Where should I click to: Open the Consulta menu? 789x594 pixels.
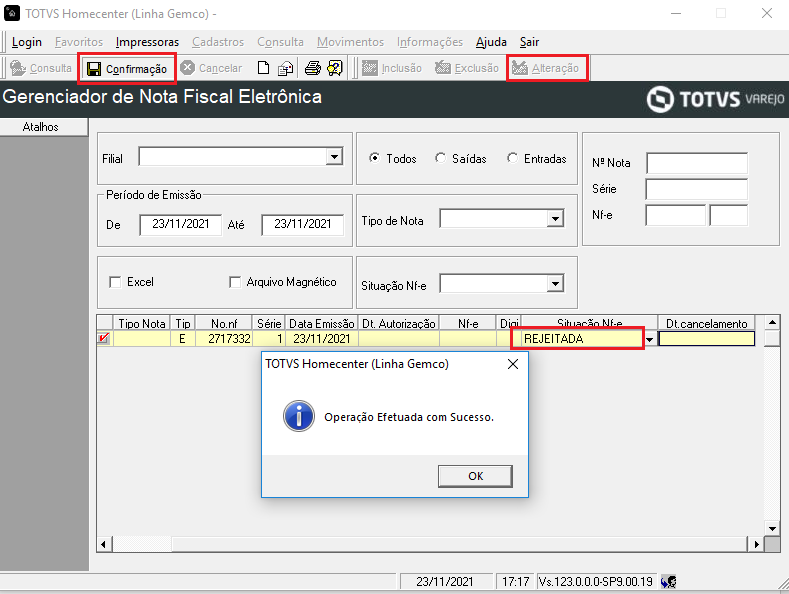280,42
